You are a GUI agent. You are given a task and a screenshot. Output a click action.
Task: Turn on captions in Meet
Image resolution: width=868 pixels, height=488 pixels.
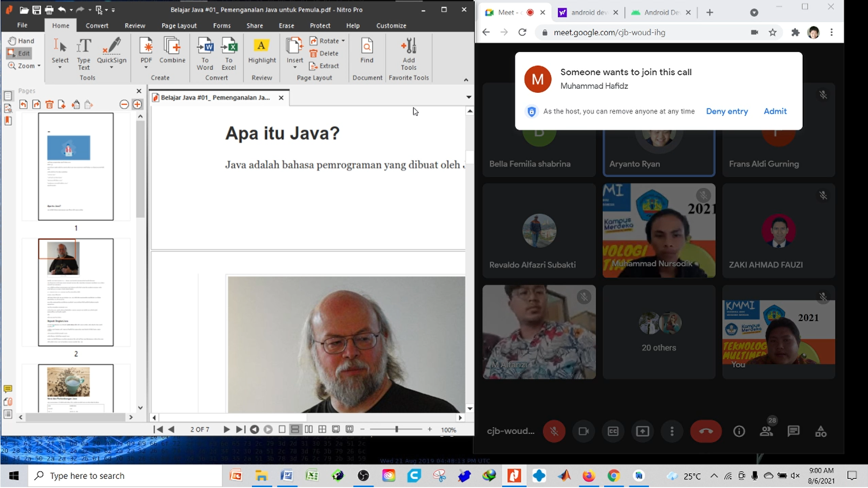613,431
